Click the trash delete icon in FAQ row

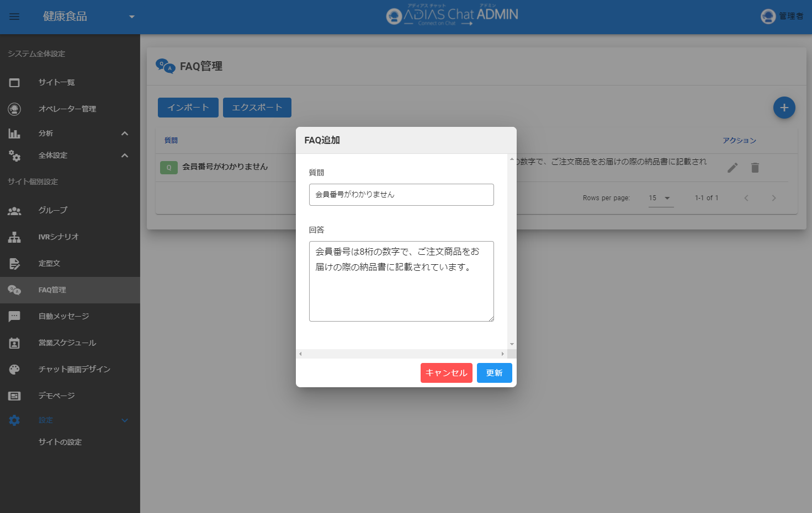coord(755,168)
